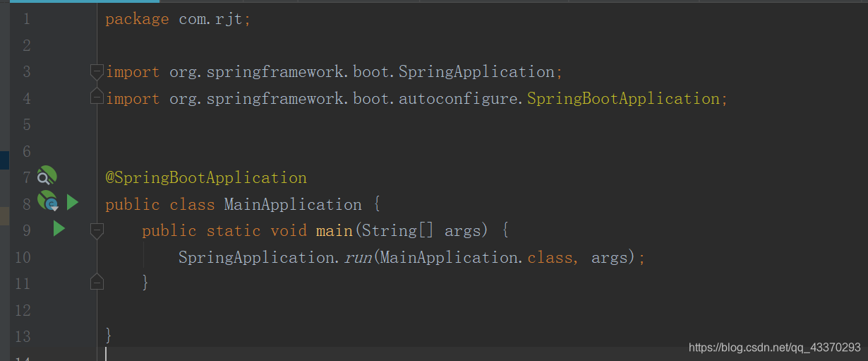Click class name 'MainApplication' on line 8

[x=293, y=204]
